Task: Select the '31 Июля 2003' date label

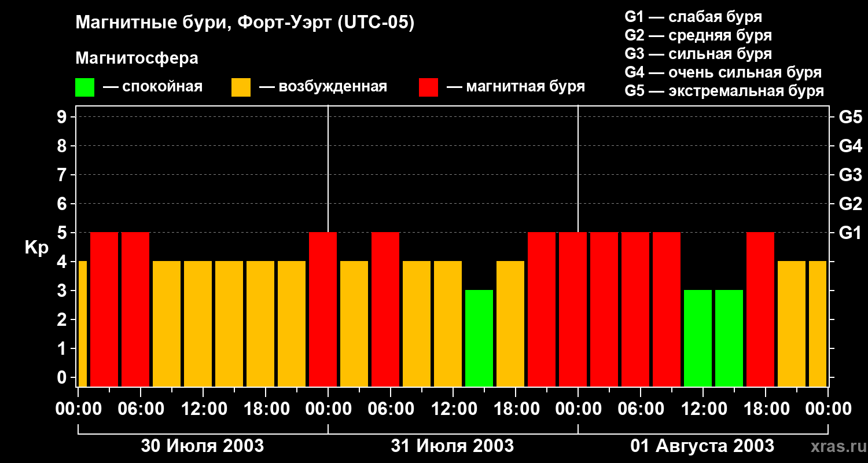Action: 453,446
